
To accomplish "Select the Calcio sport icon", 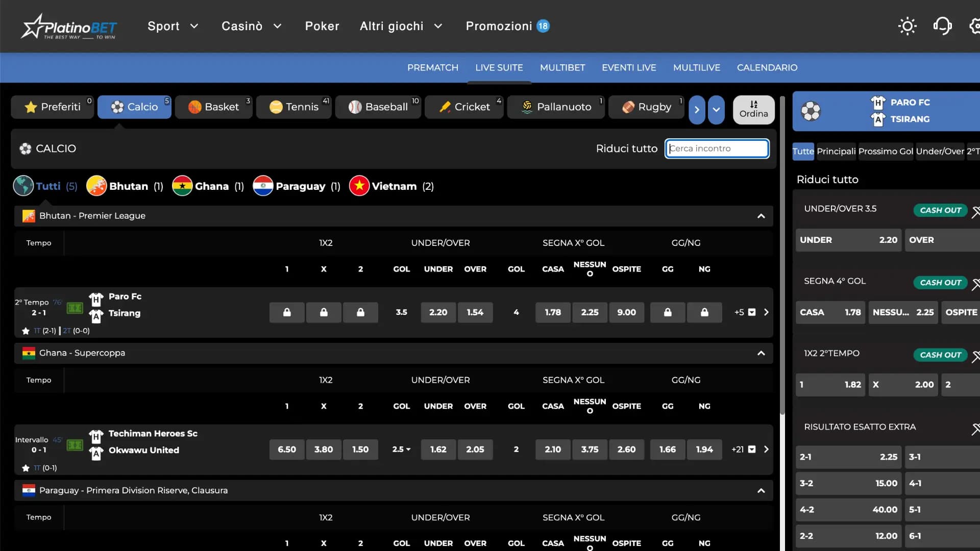I will [117, 107].
